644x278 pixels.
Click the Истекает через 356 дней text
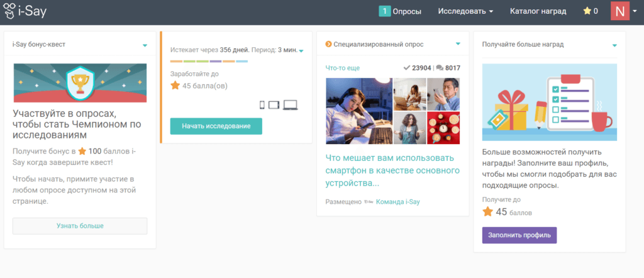(x=210, y=50)
